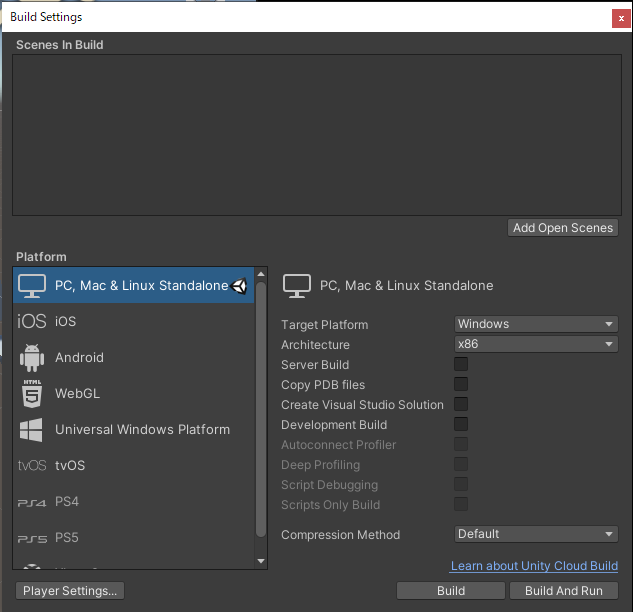This screenshot has width=633, height=612.
Task: Click the platform list scroll down arrow
Action: pyautogui.click(x=261, y=561)
